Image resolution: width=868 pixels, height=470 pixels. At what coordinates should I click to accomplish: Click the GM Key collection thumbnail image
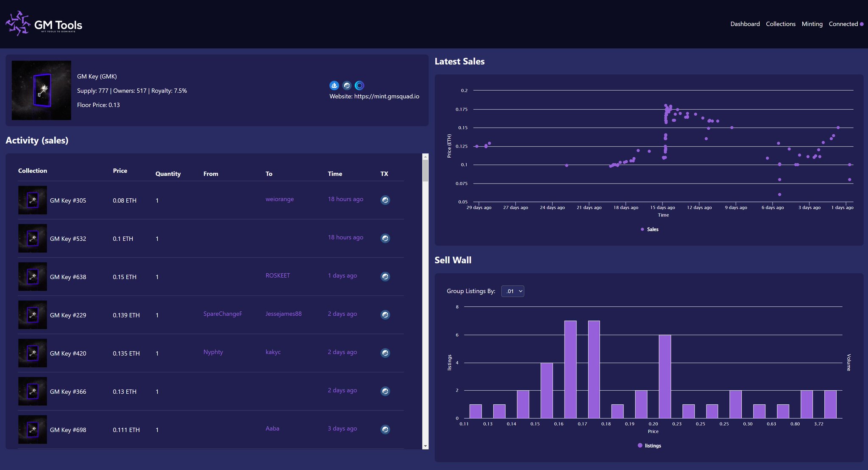(42, 90)
